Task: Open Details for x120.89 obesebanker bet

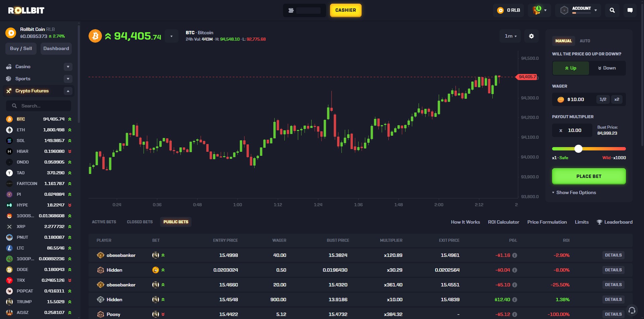Action: pos(613,255)
